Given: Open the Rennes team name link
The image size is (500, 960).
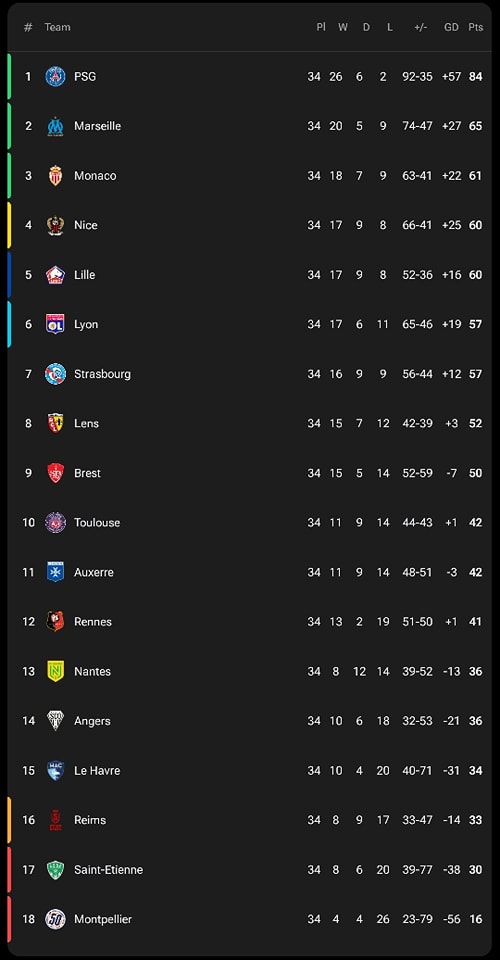Looking at the screenshot, I should click(93, 621).
